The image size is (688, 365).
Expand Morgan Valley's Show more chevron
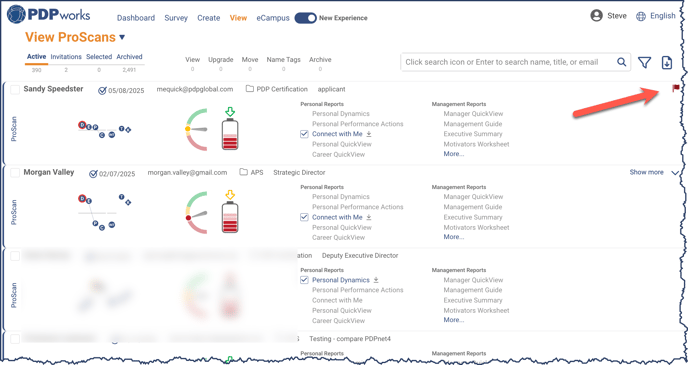point(675,173)
